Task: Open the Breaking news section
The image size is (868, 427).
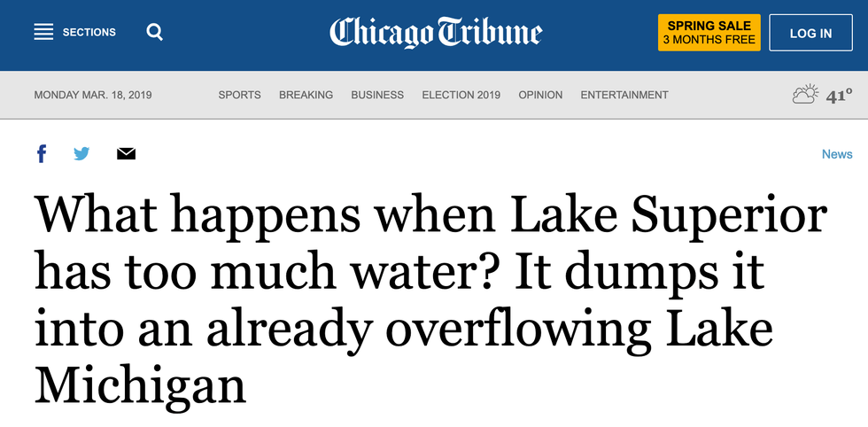Action: click(306, 95)
